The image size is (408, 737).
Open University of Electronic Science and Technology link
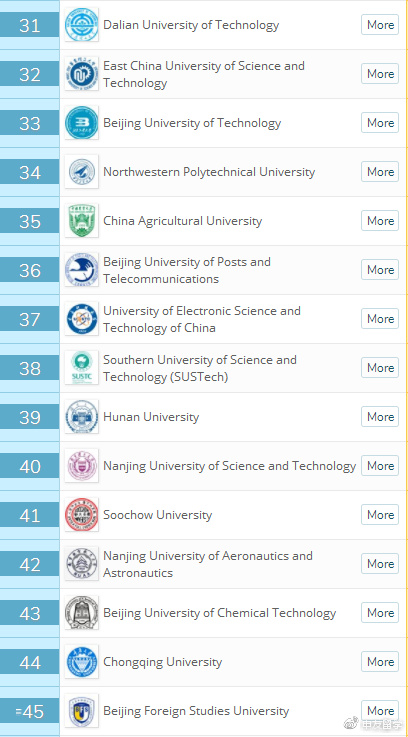pyautogui.click(x=202, y=319)
